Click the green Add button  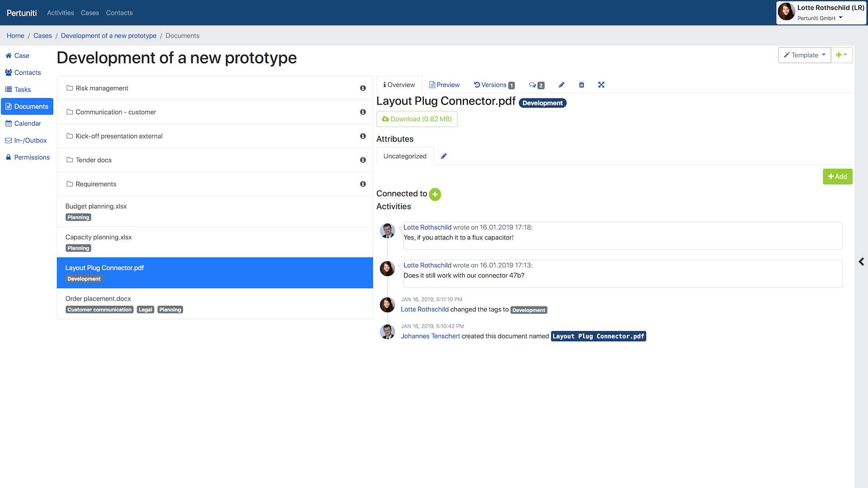click(837, 177)
